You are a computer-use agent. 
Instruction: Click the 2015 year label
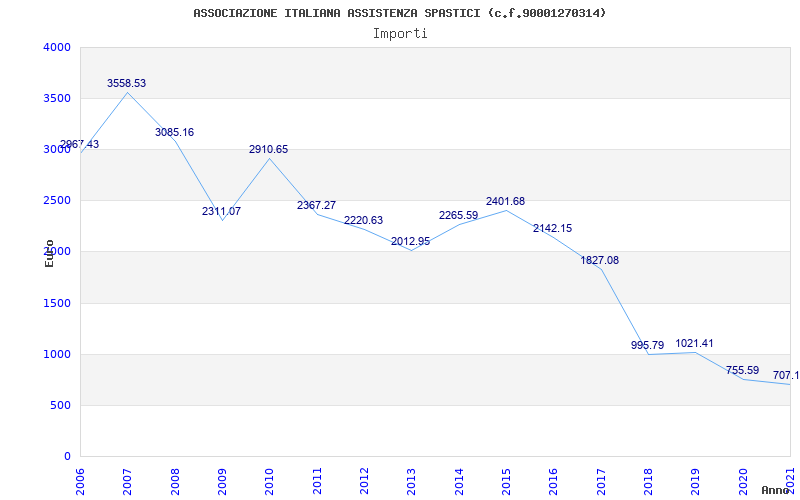click(506, 481)
